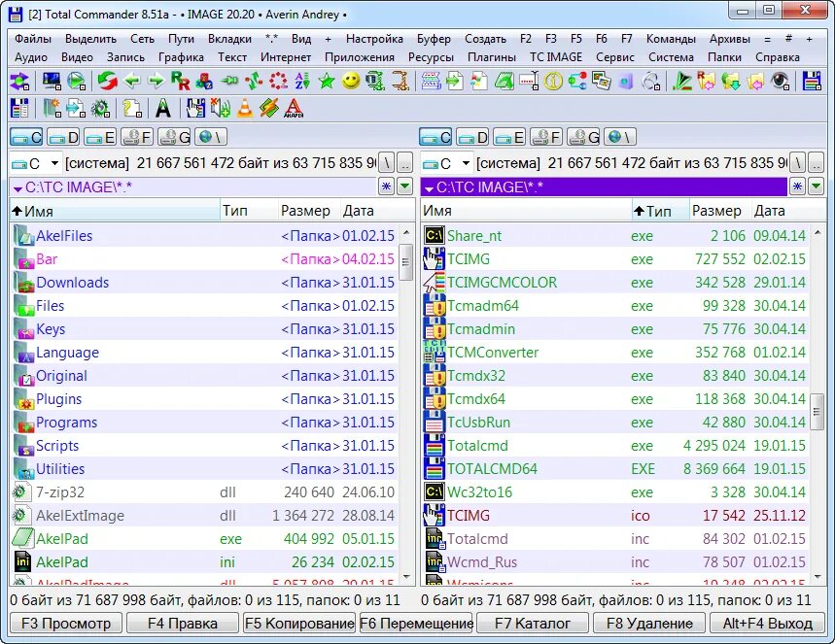Screen dimensions: 835x644
Task: Open the left panel drive dropdown
Action: click(35, 163)
